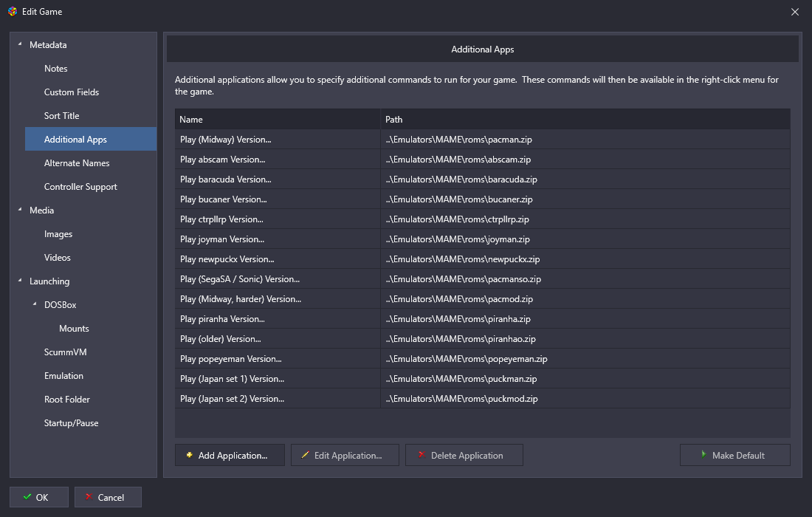Image resolution: width=812 pixels, height=517 pixels.
Task: Select 'Play (Midway, harder) Version...' row
Action: pyautogui.click(x=483, y=299)
